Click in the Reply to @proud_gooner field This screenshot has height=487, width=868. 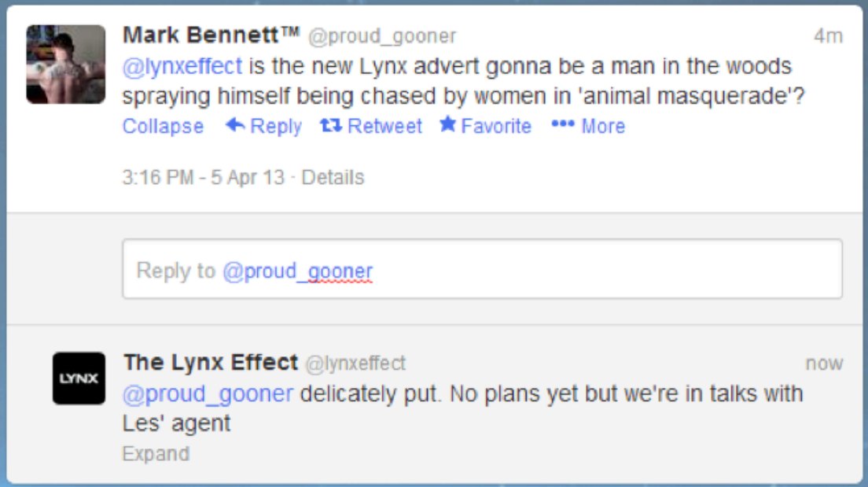coord(481,270)
